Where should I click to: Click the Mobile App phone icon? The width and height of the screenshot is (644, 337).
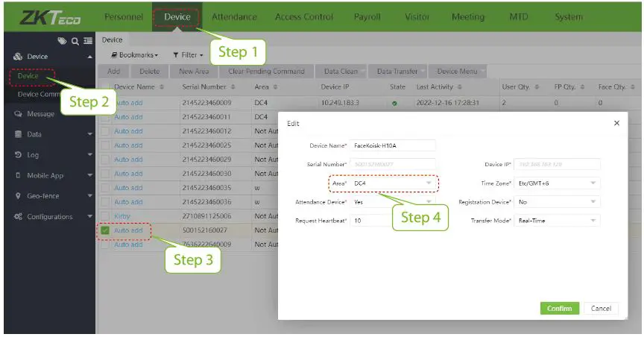coord(18,175)
